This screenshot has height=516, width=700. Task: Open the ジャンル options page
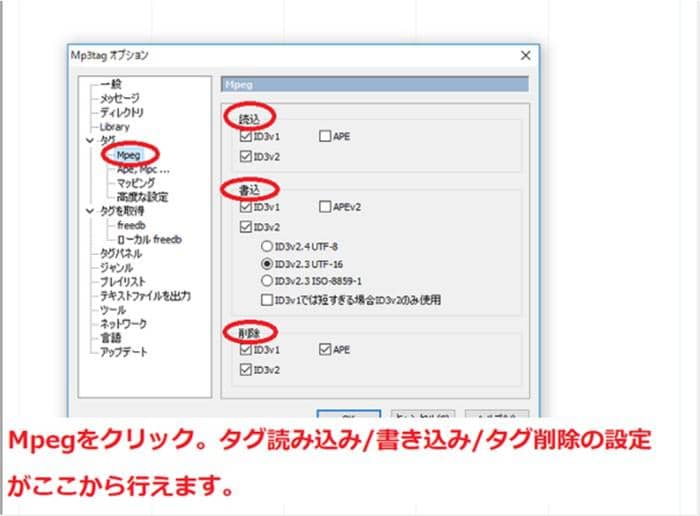[116, 268]
